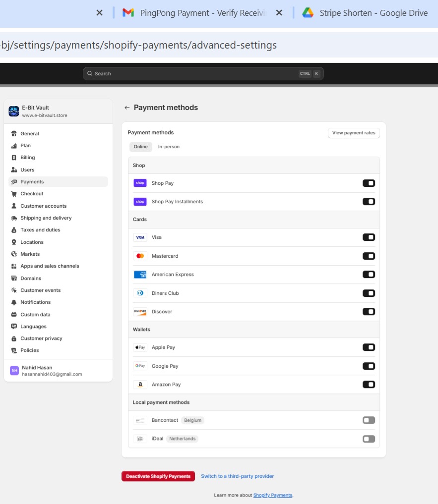Click the Notifications bell icon
The height and width of the screenshot is (504, 438).
click(x=14, y=302)
